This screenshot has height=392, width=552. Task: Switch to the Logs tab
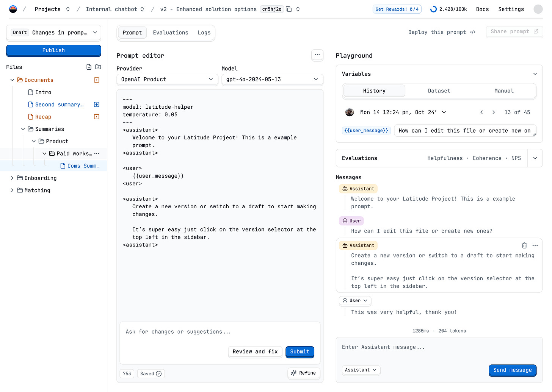click(204, 33)
